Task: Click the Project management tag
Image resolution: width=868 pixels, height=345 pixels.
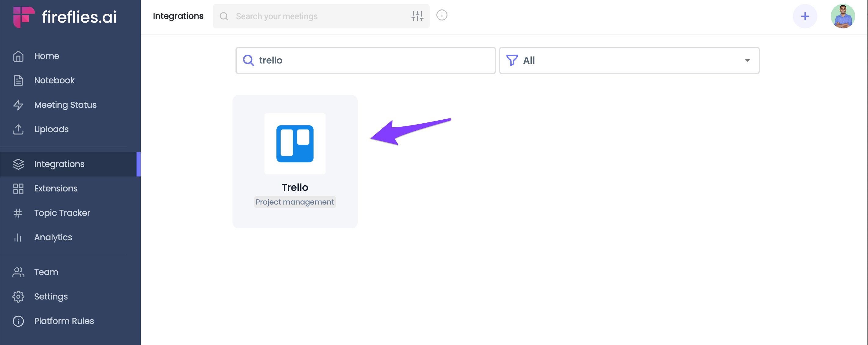Action: [295, 202]
